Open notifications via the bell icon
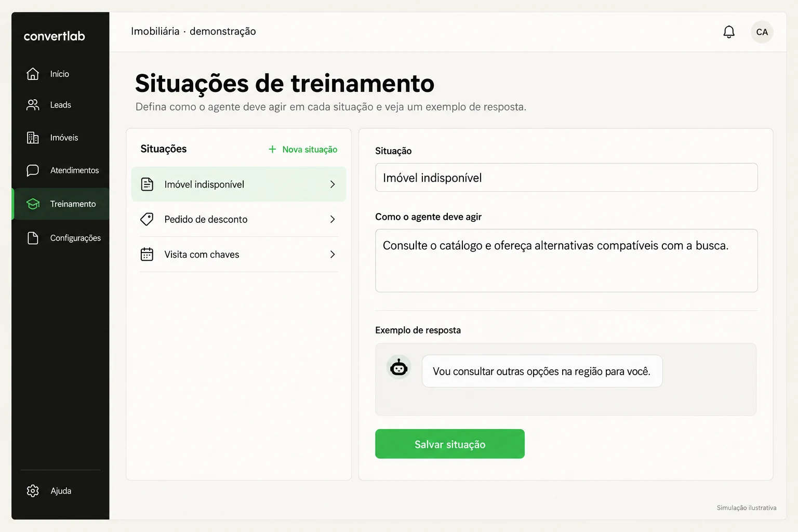The height and width of the screenshot is (532, 798). (x=729, y=32)
